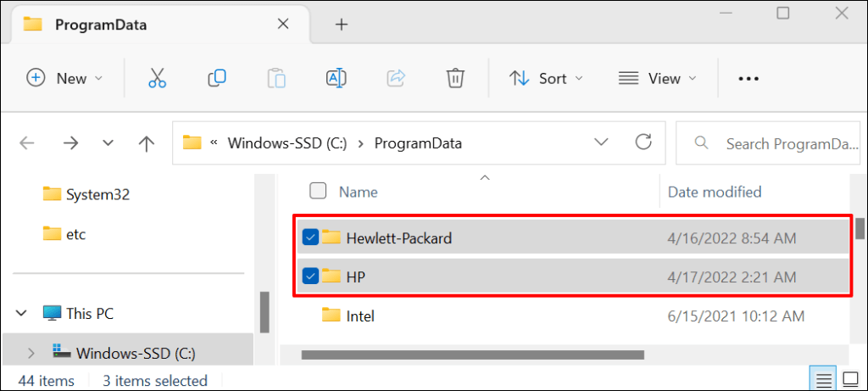The width and height of the screenshot is (868, 391).
Task: Refresh the ProgramData folder view
Action: tap(643, 142)
